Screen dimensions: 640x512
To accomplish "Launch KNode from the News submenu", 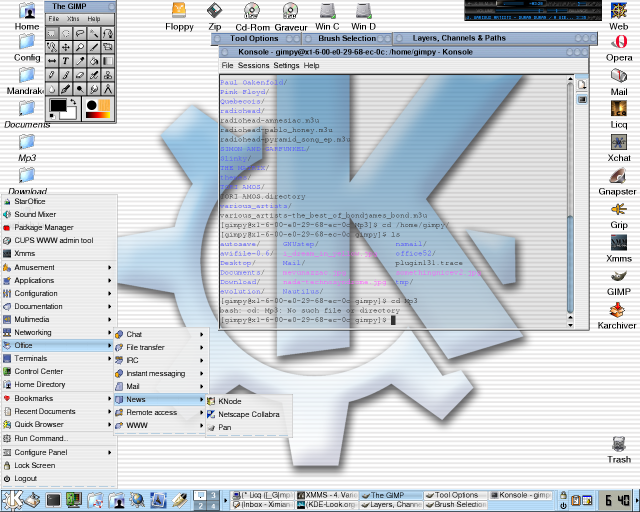I will tap(249, 401).
